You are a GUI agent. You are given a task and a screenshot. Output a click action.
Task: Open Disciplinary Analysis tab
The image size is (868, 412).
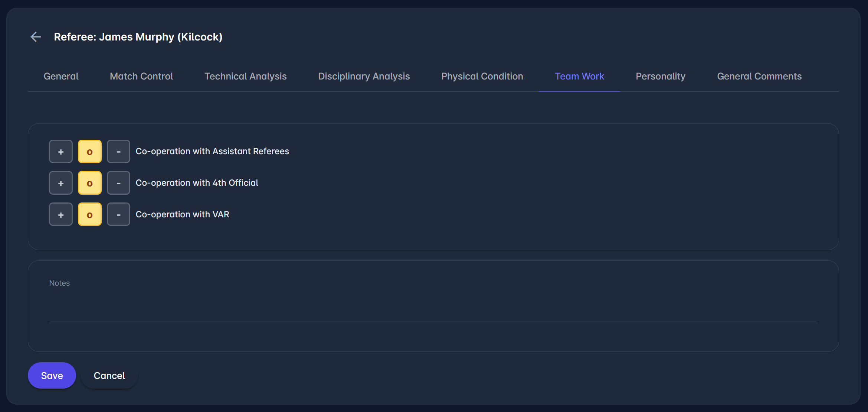click(x=364, y=76)
